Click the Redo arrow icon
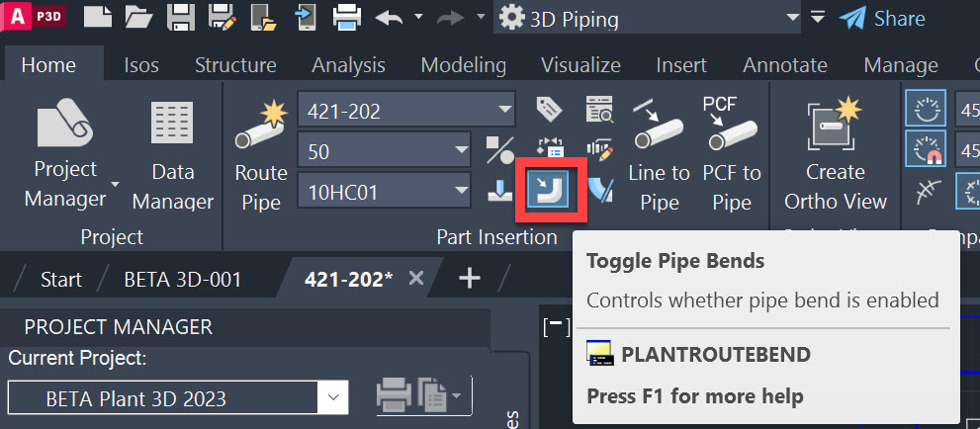This screenshot has width=980, height=429. (x=450, y=18)
